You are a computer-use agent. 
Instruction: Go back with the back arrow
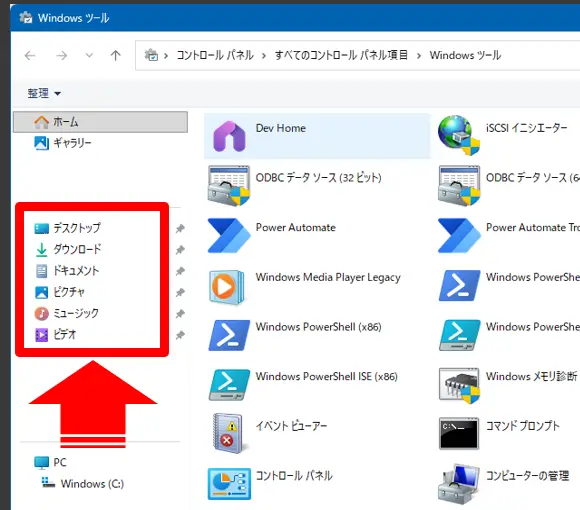(x=30, y=55)
